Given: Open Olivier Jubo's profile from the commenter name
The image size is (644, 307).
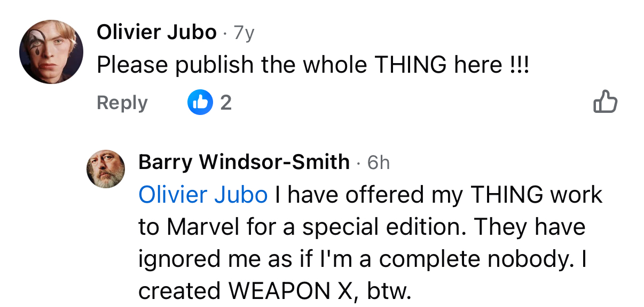Looking at the screenshot, I should [x=156, y=33].
